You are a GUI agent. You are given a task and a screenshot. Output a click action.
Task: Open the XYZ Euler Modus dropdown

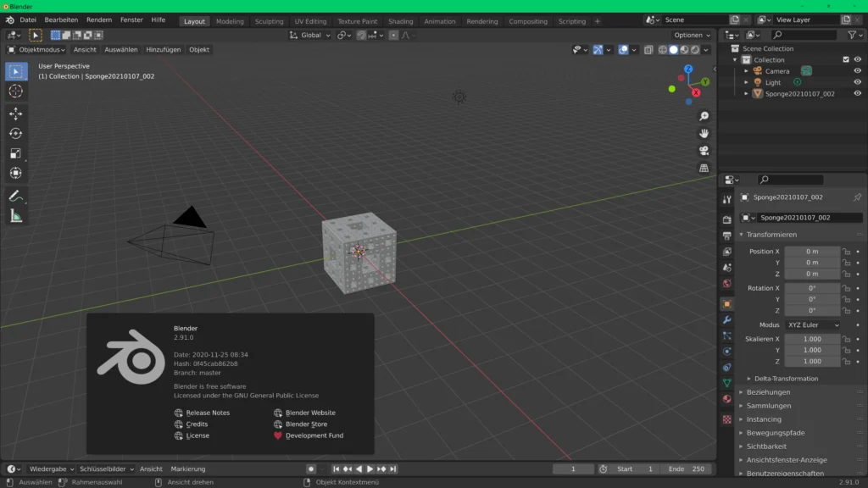[x=813, y=324]
